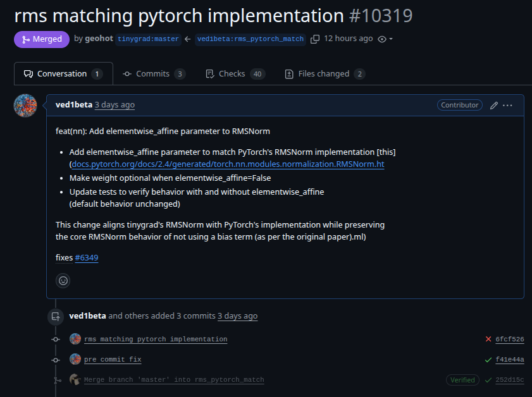Open commit hash 252d15c

click(x=510, y=380)
